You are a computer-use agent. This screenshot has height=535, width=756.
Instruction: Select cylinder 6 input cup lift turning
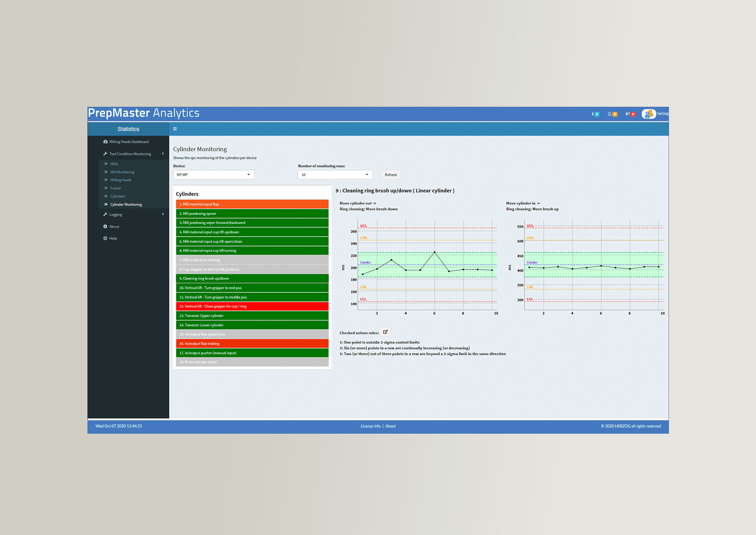252,250
